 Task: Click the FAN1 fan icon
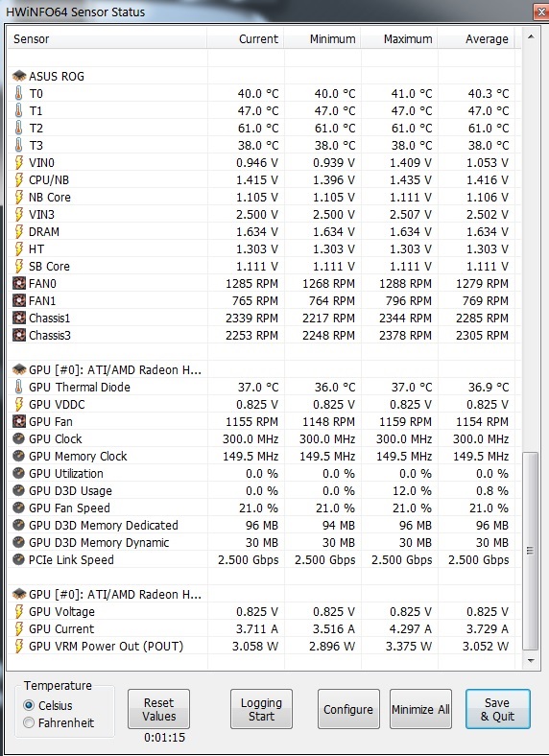pyautogui.click(x=19, y=301)
